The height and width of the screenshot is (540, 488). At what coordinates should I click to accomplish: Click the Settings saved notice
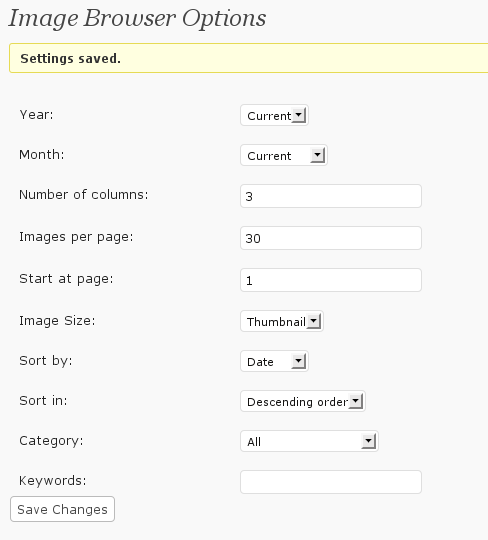pos(249,58)
